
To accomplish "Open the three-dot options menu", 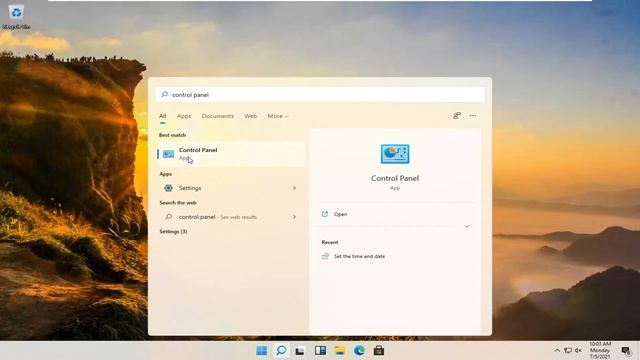I will click(x=473, y=116).
